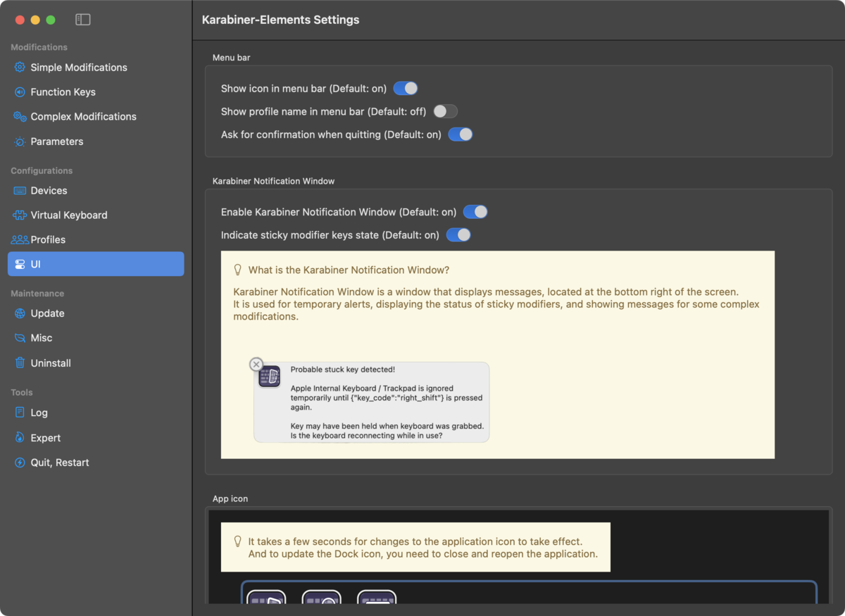The height and width of the screenshot is (616, 845).
Task: Click the 'Menu bar' section label
Action: coord(232,58)
